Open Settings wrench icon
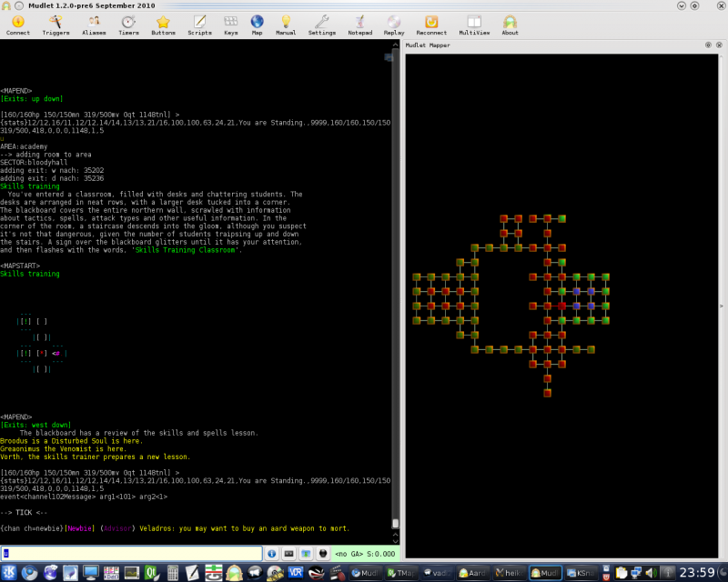The height and width of the screenshot is (582, 728). click(322, 25)
